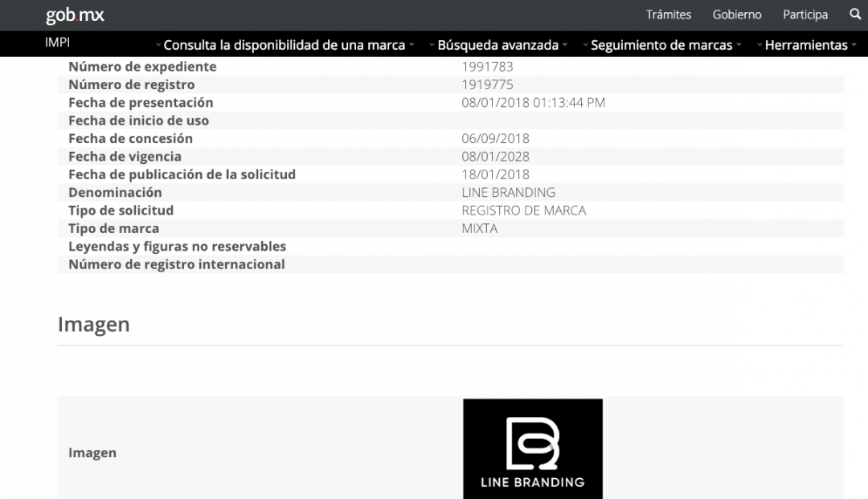Click the Imagen section heading

click(93, 325)
